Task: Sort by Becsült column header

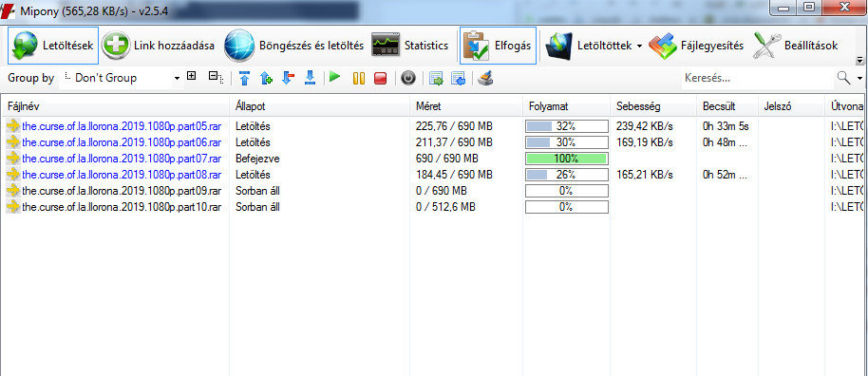Action: coord(727,105)
